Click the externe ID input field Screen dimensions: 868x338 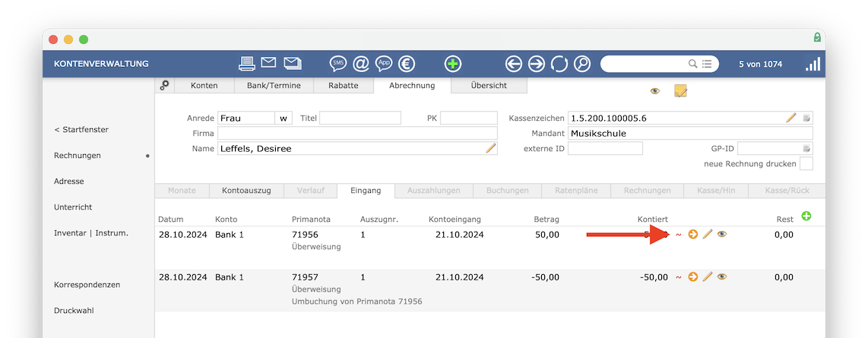[605, 148]
